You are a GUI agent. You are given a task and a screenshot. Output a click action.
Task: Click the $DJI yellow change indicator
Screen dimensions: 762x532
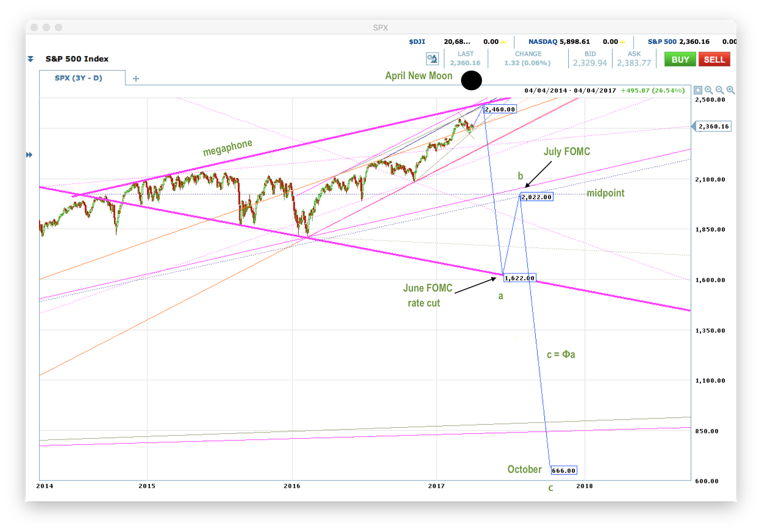(x=503, y=42)
